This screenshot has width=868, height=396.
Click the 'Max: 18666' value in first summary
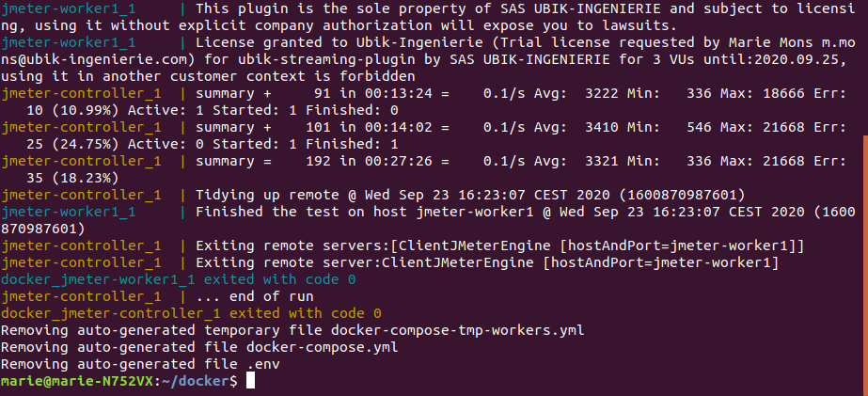[x=763, y=94]
